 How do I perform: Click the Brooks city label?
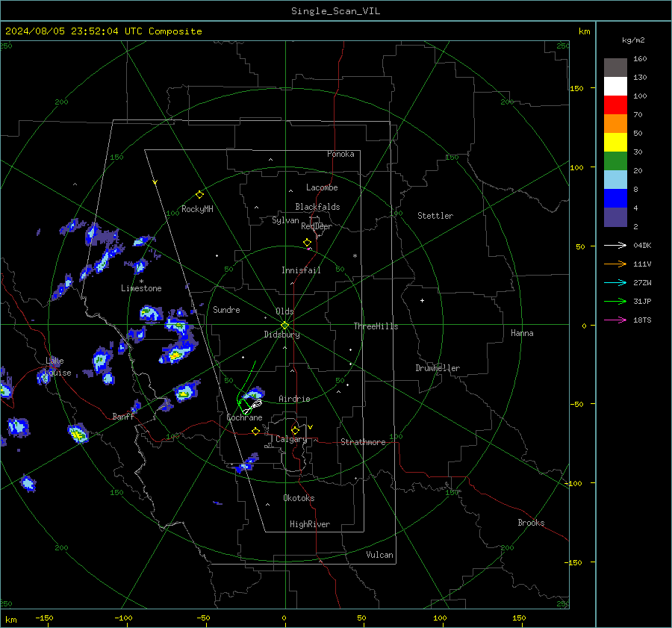tap(531, 523)
